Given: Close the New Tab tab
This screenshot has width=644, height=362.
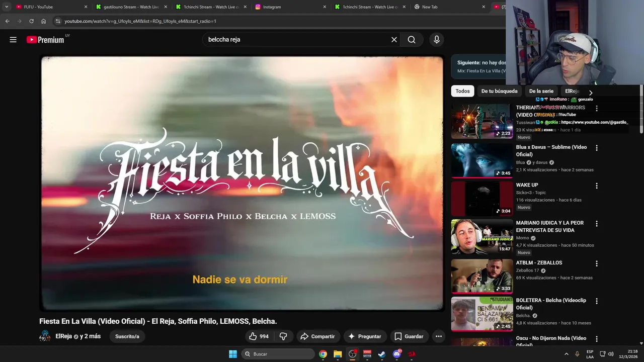Looking at the screenshot, I should [484, 7].
